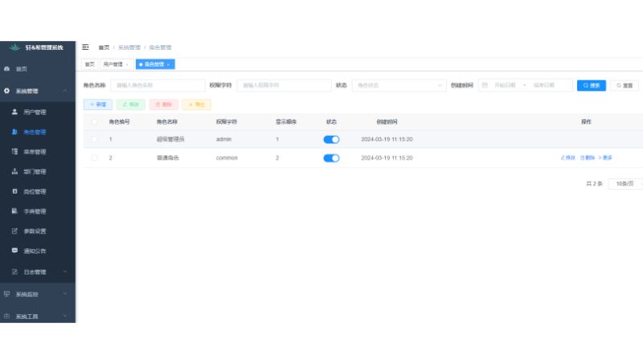Click the 超级管理员 role name cell
Viewport: 643px width, 364px height.
(x=170, y=139)
